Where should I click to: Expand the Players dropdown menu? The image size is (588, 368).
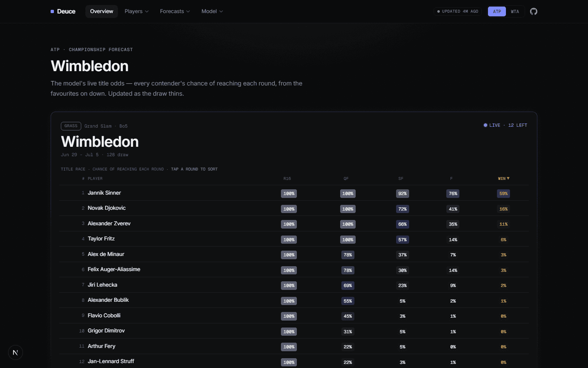coord(136,11)
